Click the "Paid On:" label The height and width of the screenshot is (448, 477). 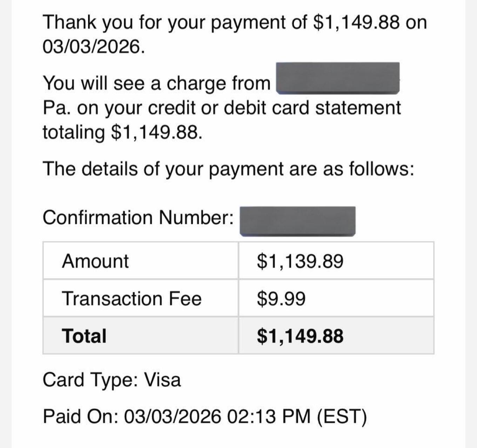coord(81,416)
